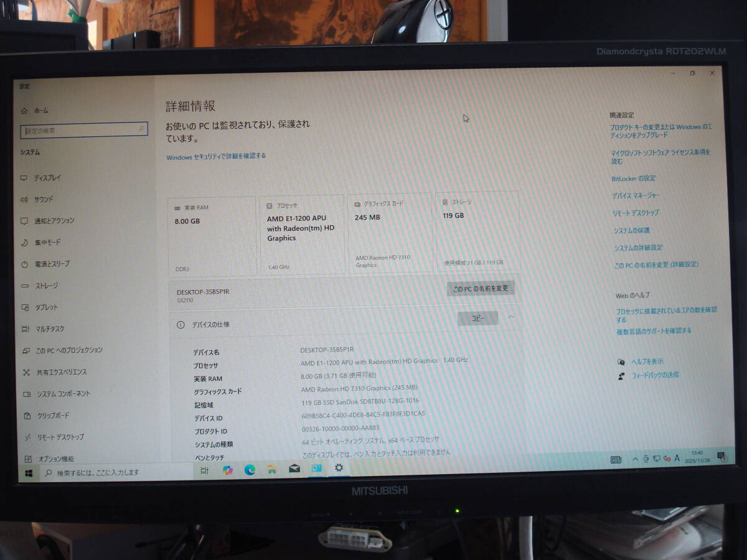
Task: Select the 実装 RAM 8.00 GB (3.71 GB 使用可能) value
Action: 338,376
